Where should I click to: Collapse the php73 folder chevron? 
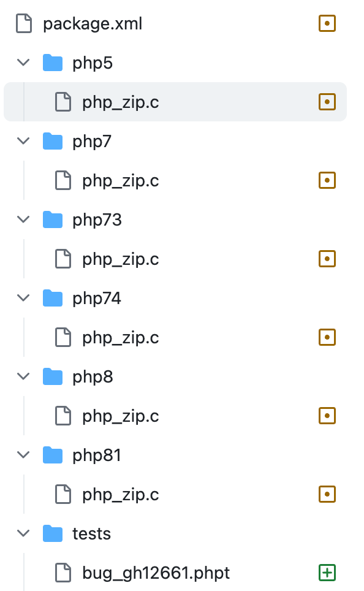[x=23, y=219]
